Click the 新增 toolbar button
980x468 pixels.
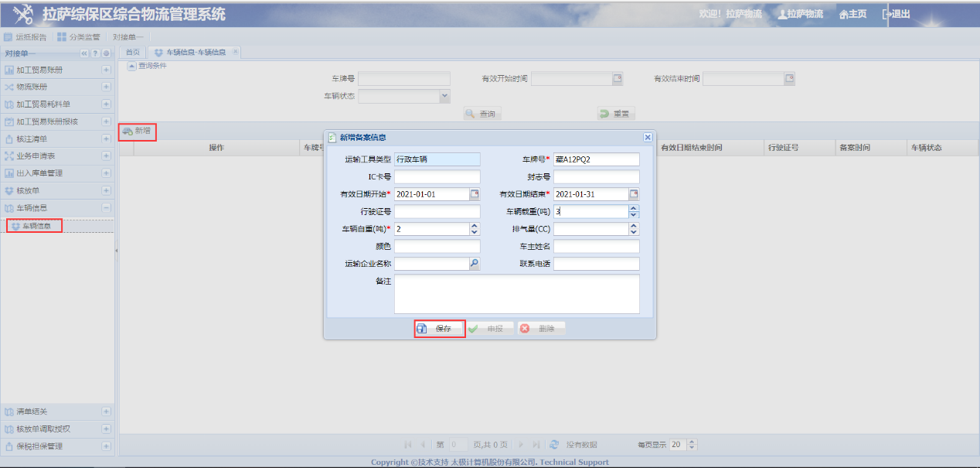click(137, 131)
